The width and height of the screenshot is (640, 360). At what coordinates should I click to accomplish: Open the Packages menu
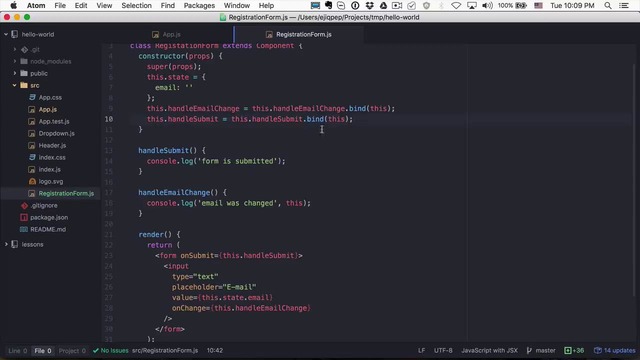[x=199, y=5]
